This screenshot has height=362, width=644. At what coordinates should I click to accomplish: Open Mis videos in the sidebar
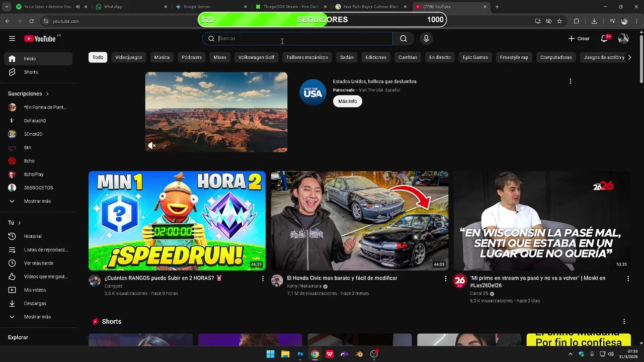(38, 290)
